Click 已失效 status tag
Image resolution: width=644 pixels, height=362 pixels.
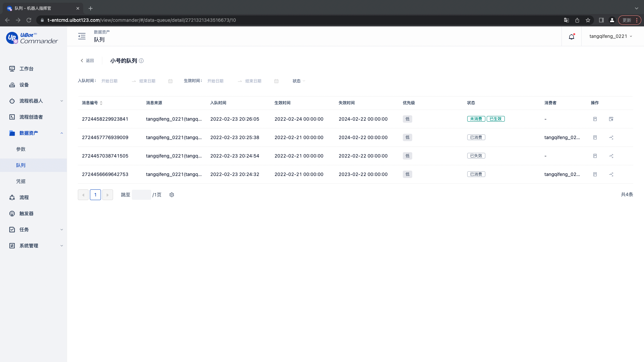pyautogui.click(x=476, y=156)
